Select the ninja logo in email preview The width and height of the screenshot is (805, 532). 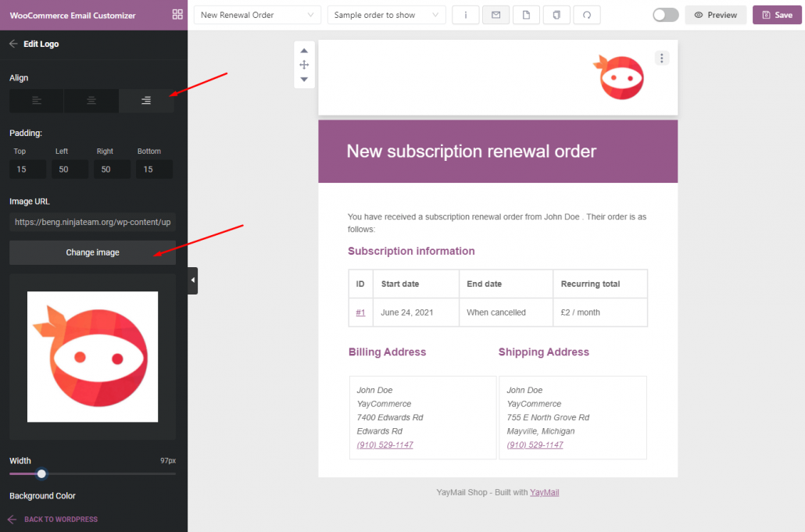[619, 77]
